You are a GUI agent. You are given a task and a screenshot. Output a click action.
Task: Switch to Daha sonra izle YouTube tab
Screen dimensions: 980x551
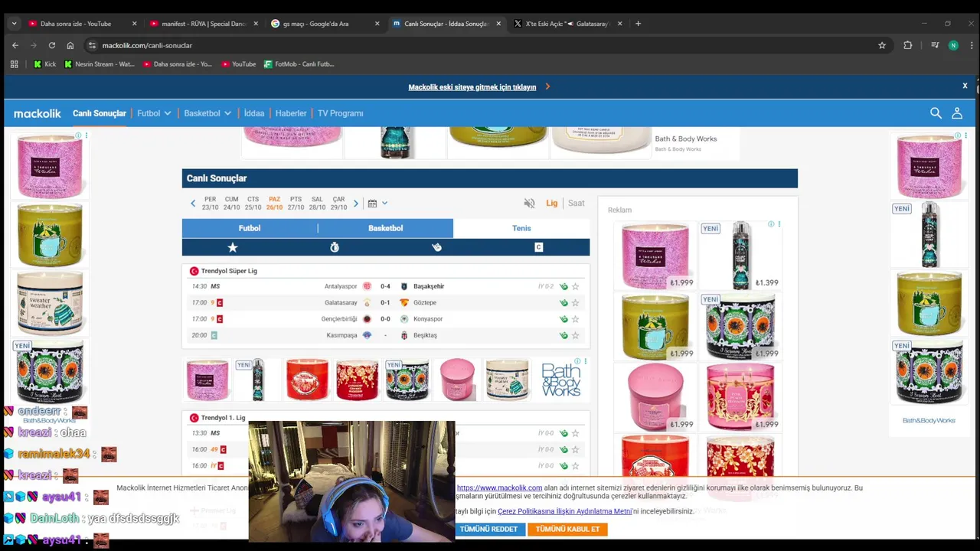click(x=82, y=24)
